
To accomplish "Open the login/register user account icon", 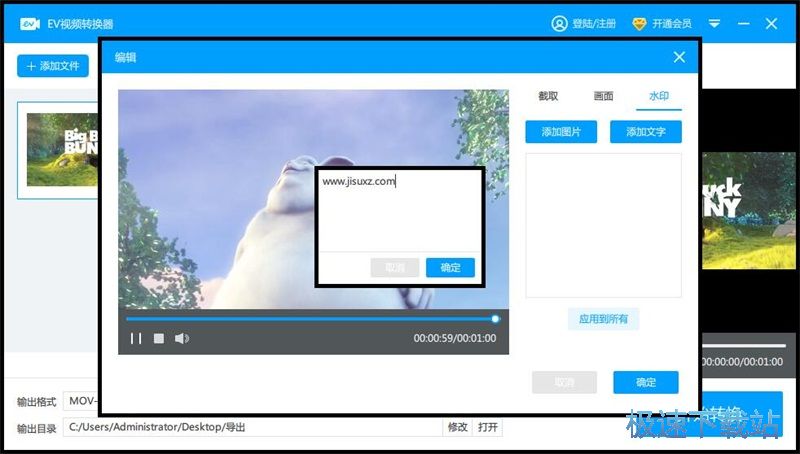I will [x=559, y=23].
